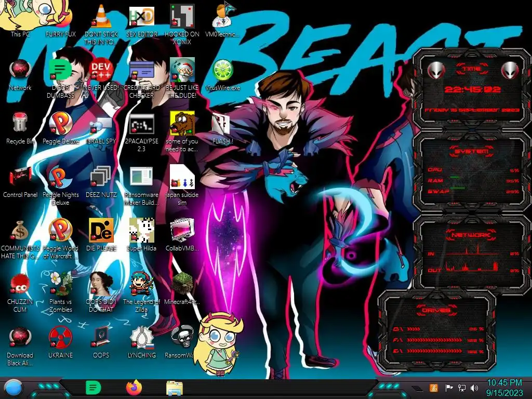The height and width of the screenshot is (399, 532).
Task: Open Action Center flag tray icon
Action: [x=449, y=388]
